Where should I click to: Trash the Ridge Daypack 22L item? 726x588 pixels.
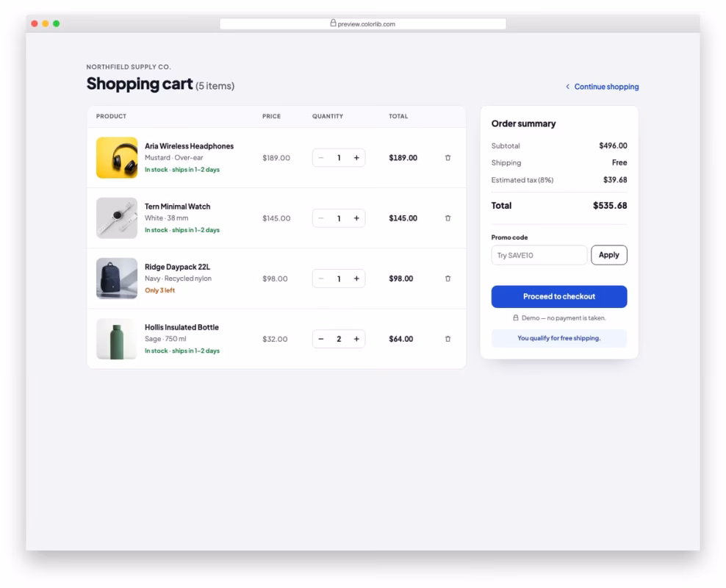448,279
